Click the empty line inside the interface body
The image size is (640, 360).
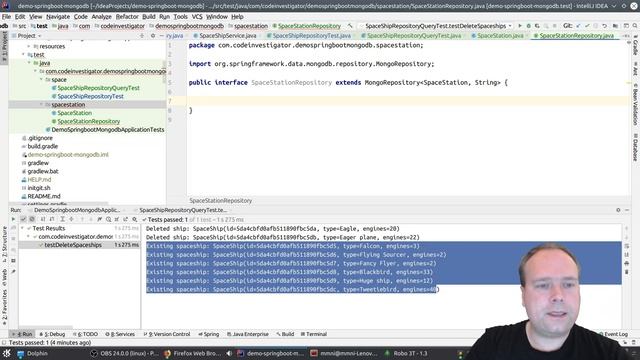408,101
